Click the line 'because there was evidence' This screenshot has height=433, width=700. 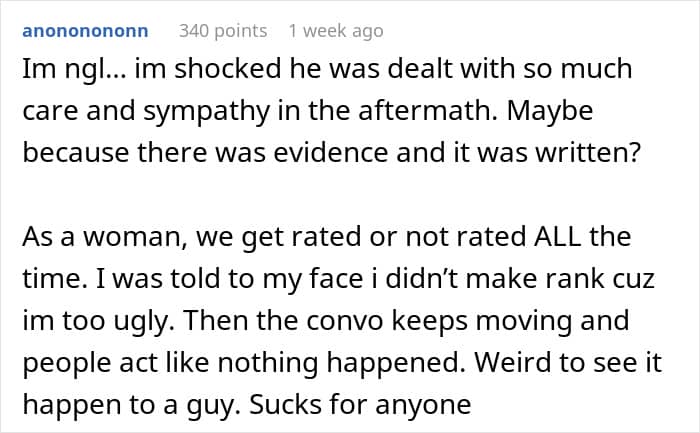coord(332,153)
